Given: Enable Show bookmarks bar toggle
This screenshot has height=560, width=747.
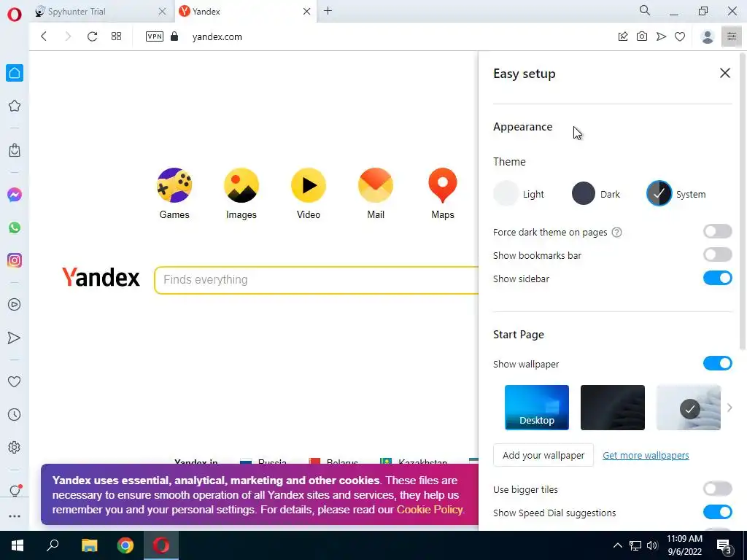Looking at the screenshot, I should click(718, 254).
